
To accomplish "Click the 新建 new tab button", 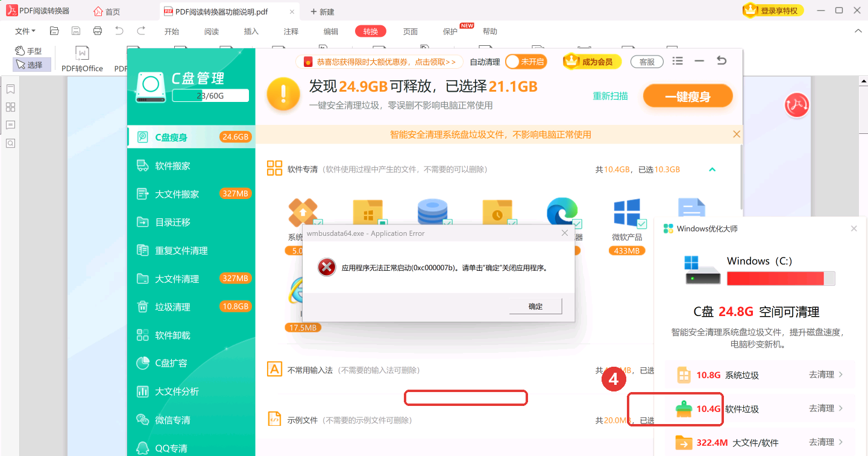I will coord(322,11).
